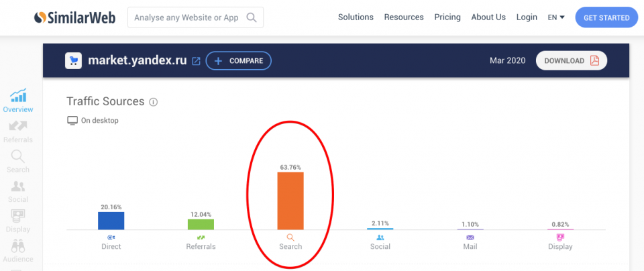
Task: Click the Search source icon below chart
Action: 290,237
